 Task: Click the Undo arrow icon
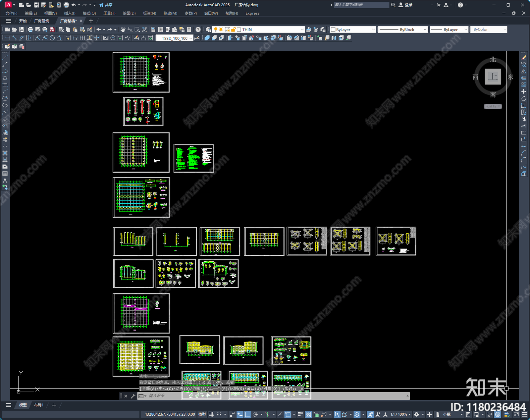click(x=99, y=29)
